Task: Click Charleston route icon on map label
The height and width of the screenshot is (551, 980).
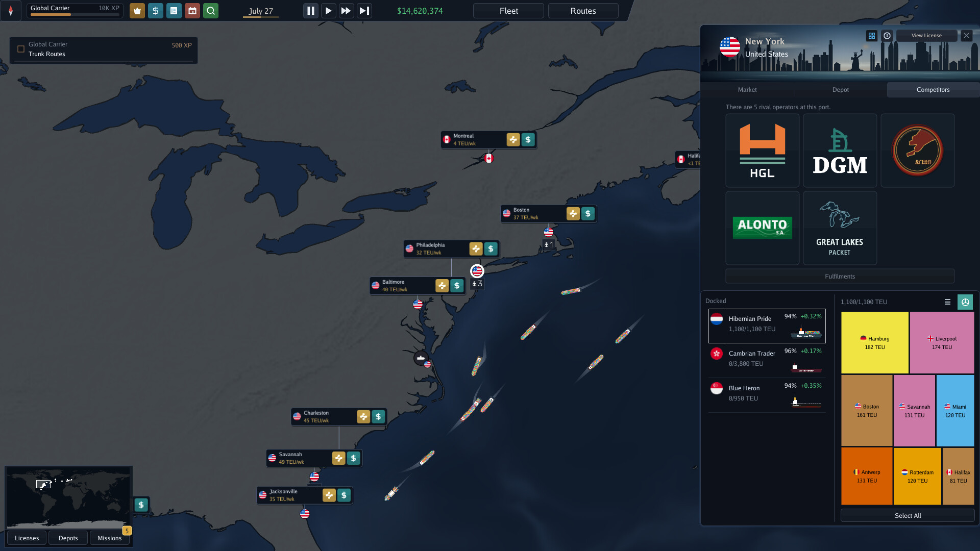Action: click(x=363, y=416)
